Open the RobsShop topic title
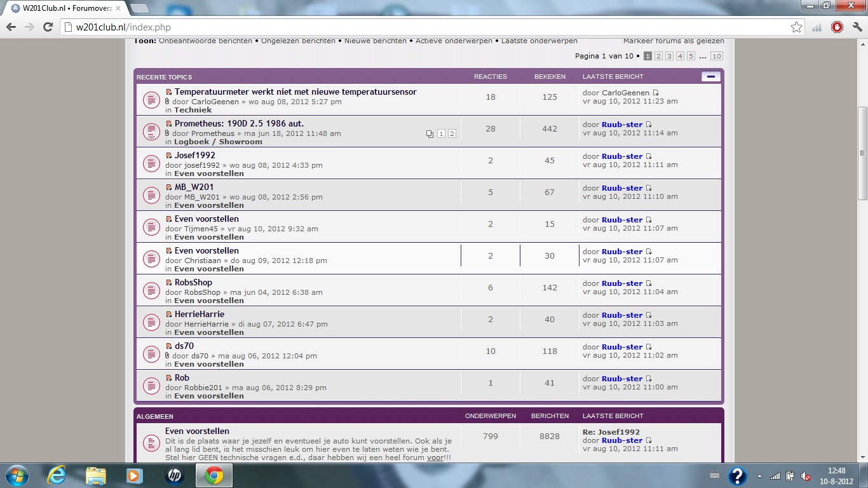The height and width of the screenshot is (488, 868). pos(193,282)
